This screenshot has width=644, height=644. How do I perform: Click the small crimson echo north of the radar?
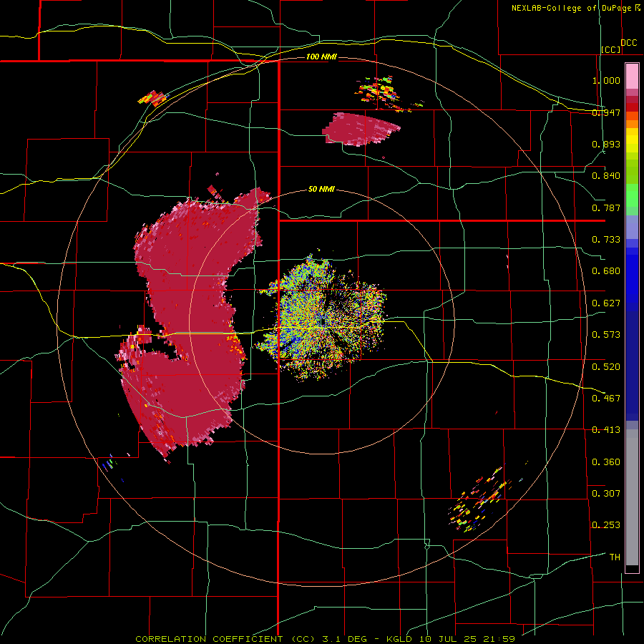361,129
